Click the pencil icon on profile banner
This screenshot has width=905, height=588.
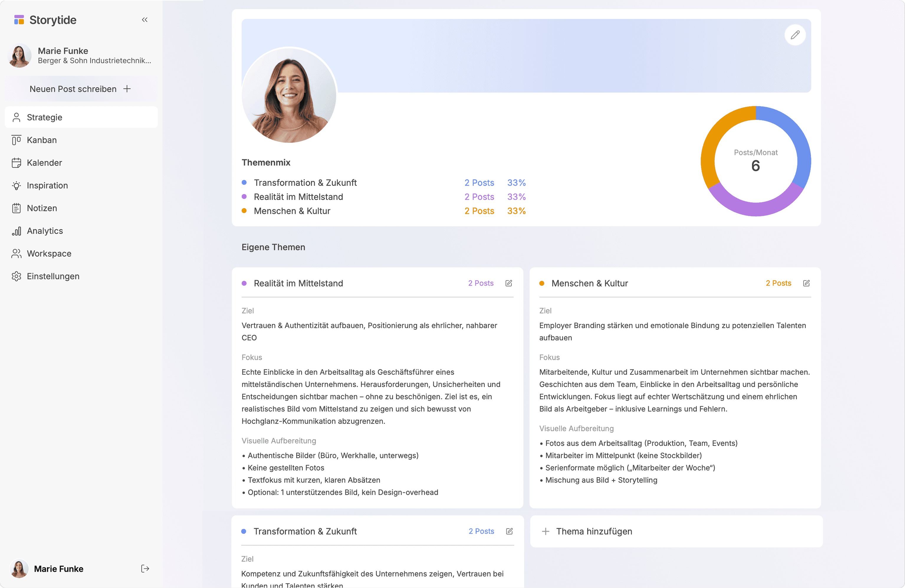[795, 35]
